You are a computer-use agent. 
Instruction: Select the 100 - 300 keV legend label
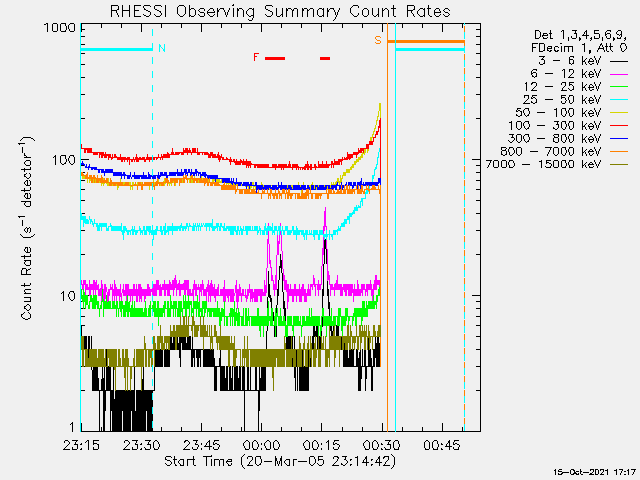(x=555, y=126)
